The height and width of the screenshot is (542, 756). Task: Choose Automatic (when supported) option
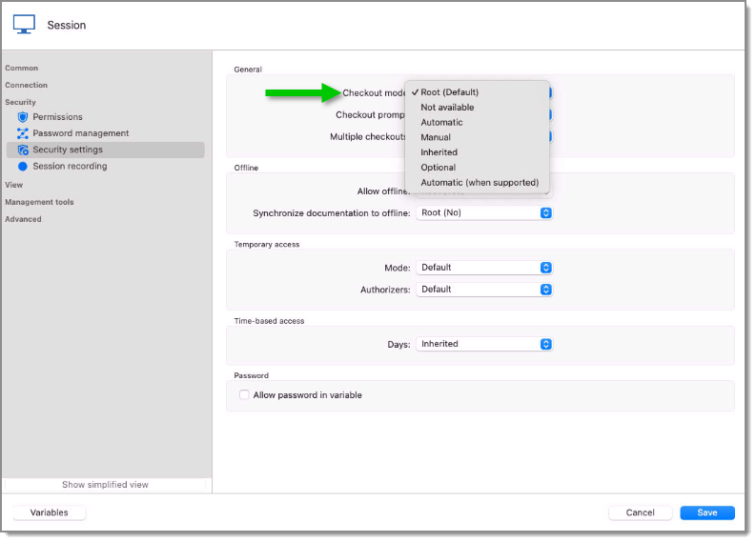(477, 183)
